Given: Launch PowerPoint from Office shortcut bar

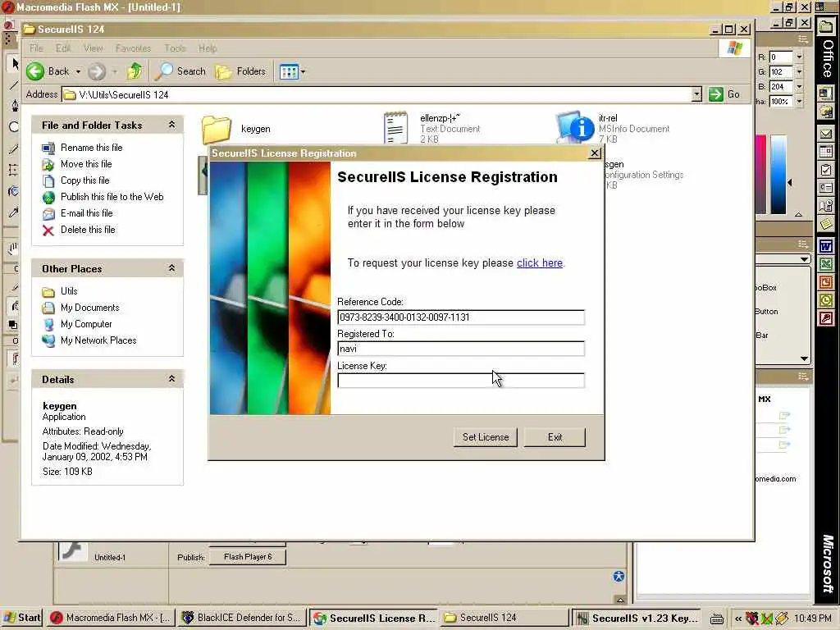Looking at the screenshot, I should pos(825,282).
